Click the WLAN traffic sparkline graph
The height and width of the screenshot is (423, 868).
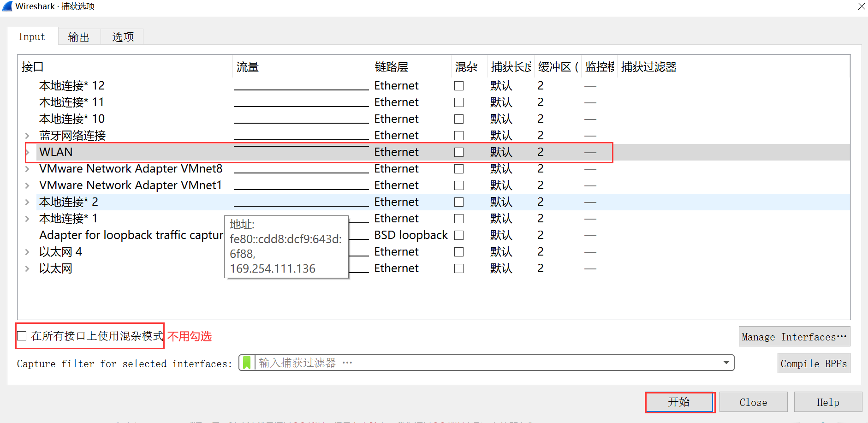pos(300,148)
